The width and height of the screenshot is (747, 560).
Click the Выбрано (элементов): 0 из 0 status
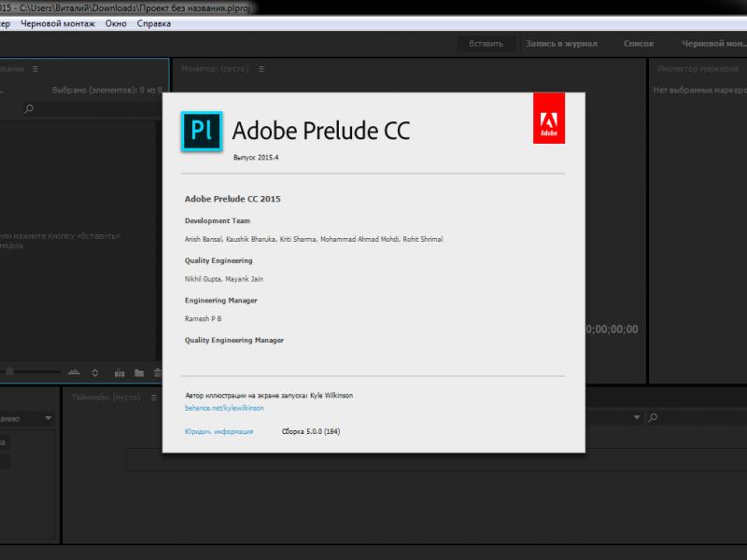point(106,90)
